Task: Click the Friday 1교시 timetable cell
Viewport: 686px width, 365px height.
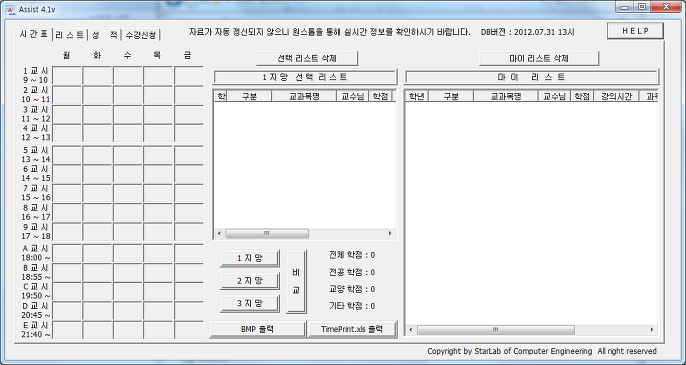Action: click(189, 76)
